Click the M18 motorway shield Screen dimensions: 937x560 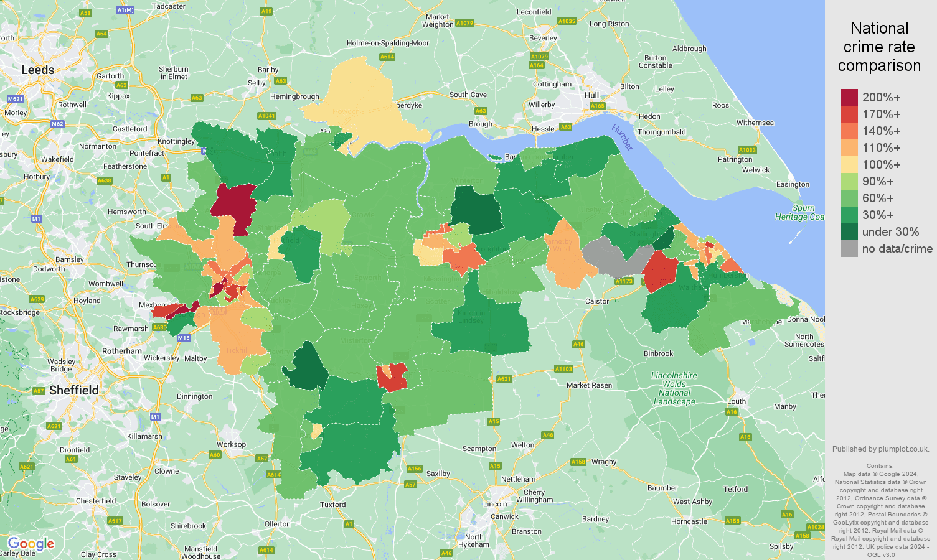pyautogui.click(x=183, y=338)
